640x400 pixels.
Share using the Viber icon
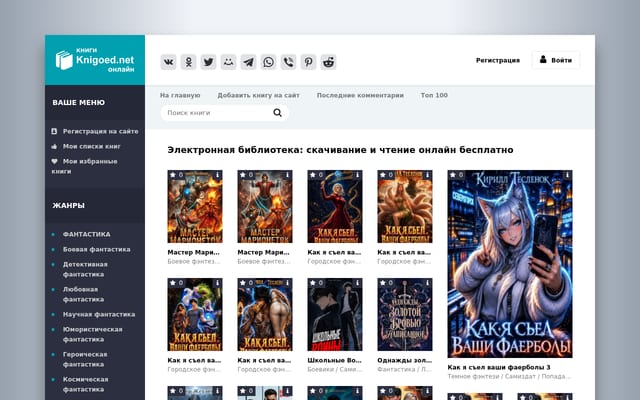point(288,62)
